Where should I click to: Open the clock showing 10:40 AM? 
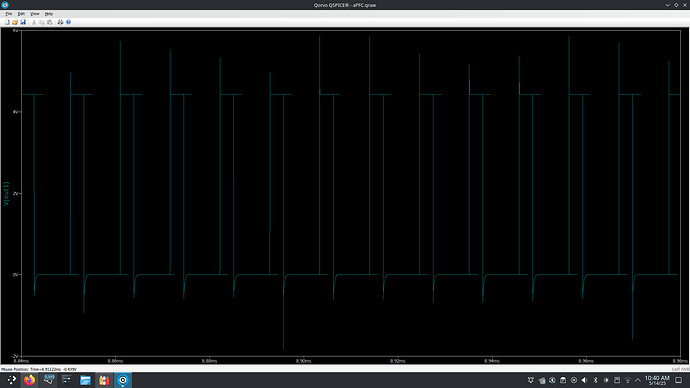657,380
